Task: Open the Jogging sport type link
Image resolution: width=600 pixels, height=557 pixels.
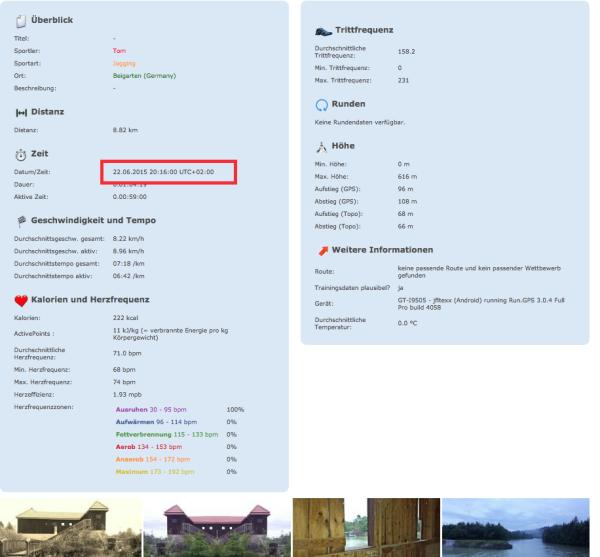Action: pos(123,62)
